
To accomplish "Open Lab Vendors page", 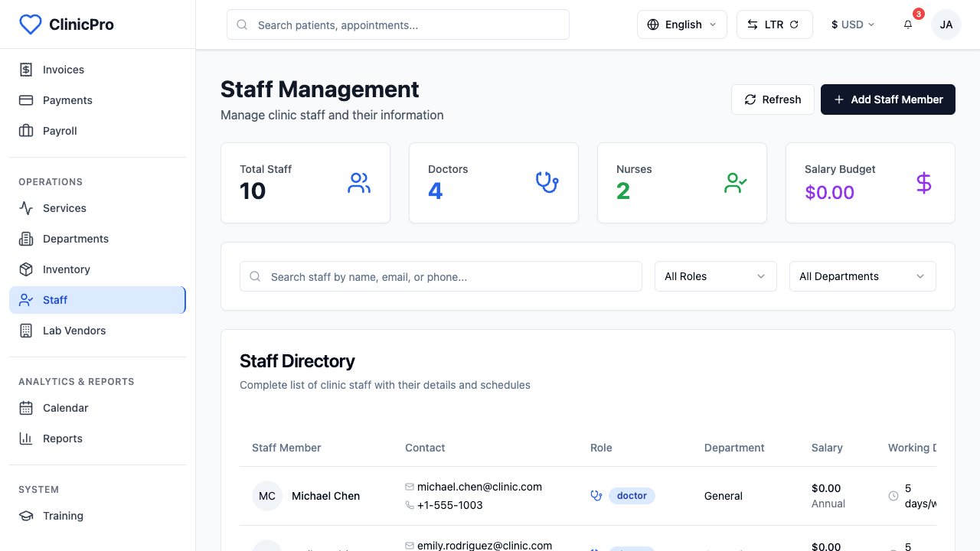I will point(97,331).
